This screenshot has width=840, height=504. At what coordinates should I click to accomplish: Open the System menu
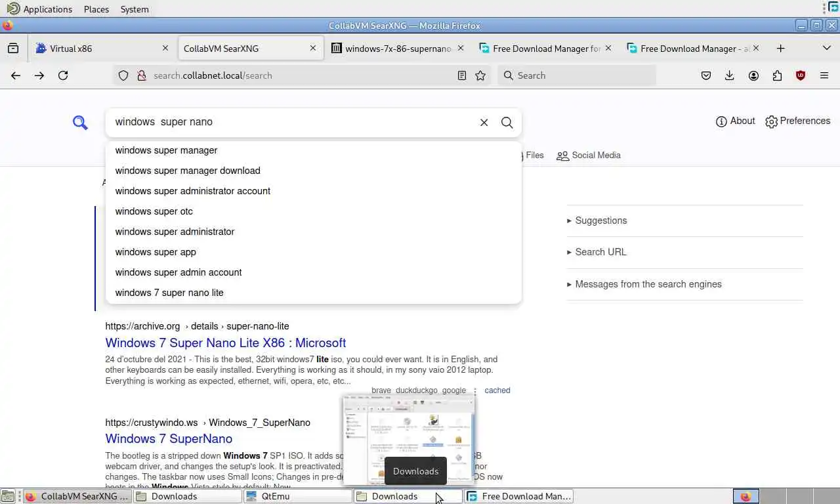pos(135,9)
